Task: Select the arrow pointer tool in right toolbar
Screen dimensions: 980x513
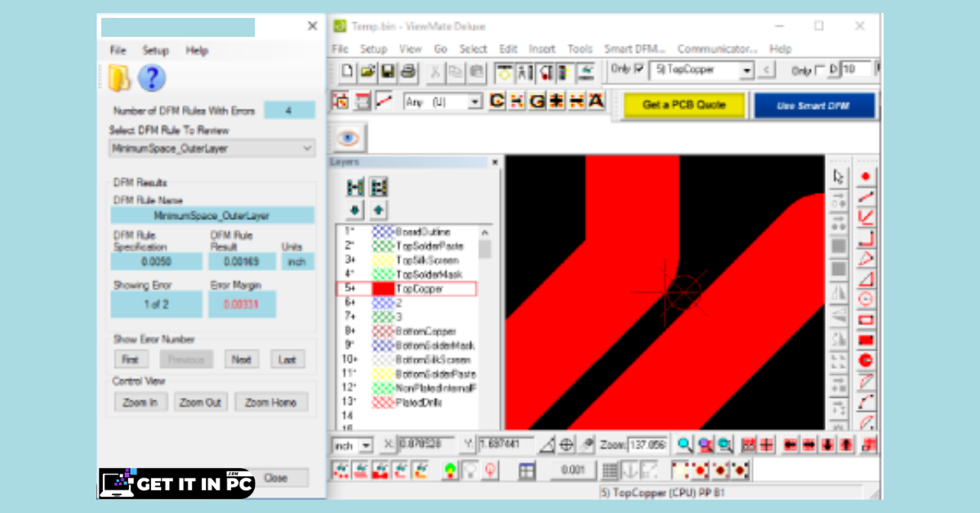Action: 838,176
